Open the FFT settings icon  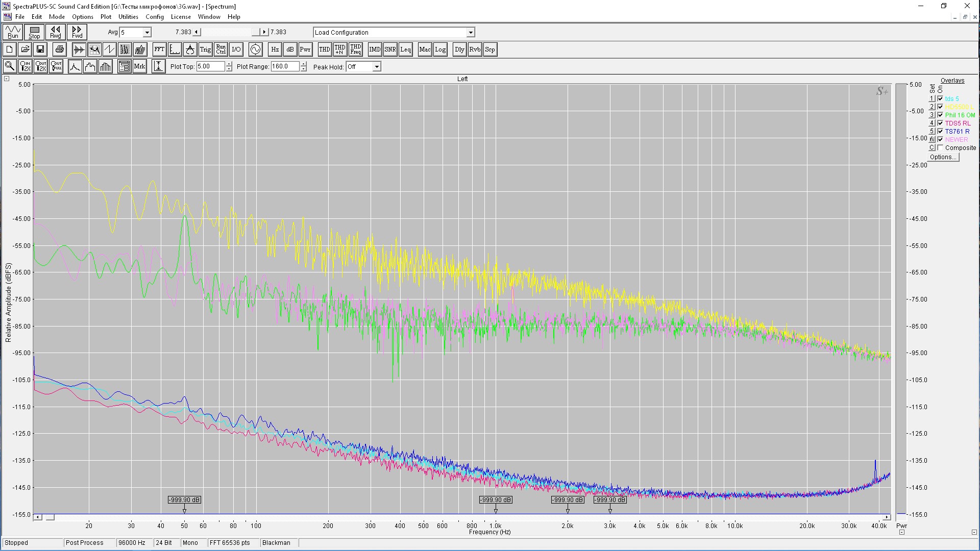click(x=159, y=49)
